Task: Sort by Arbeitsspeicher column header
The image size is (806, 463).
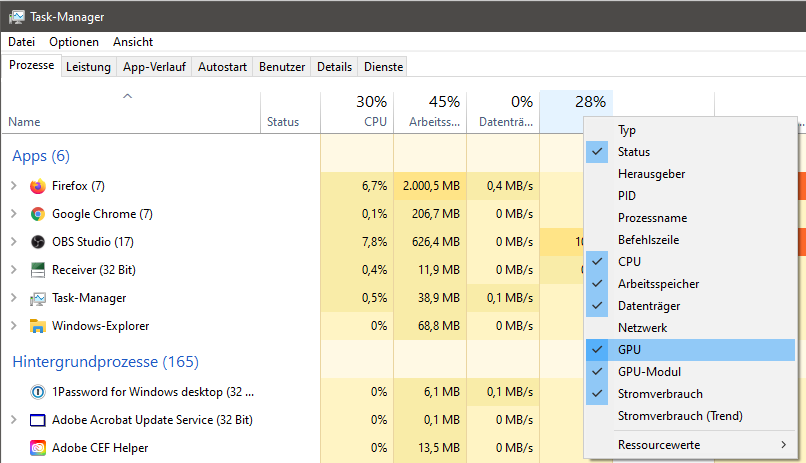Action: [430, 112]
